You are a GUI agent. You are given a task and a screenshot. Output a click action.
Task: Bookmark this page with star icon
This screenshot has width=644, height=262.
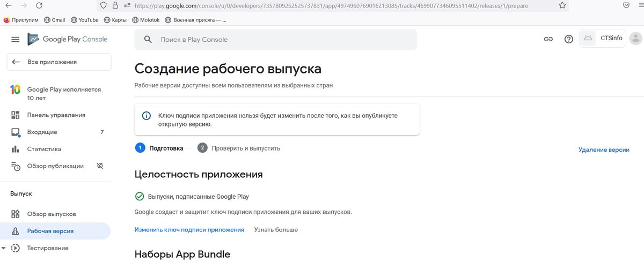[x=562, y=5]
